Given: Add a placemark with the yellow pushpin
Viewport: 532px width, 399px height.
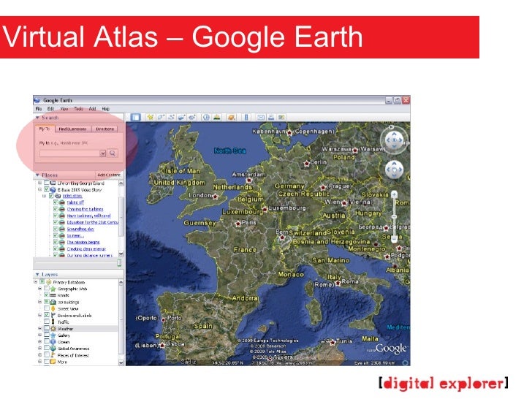Looking at the screenshot, I should click(151, 118).
